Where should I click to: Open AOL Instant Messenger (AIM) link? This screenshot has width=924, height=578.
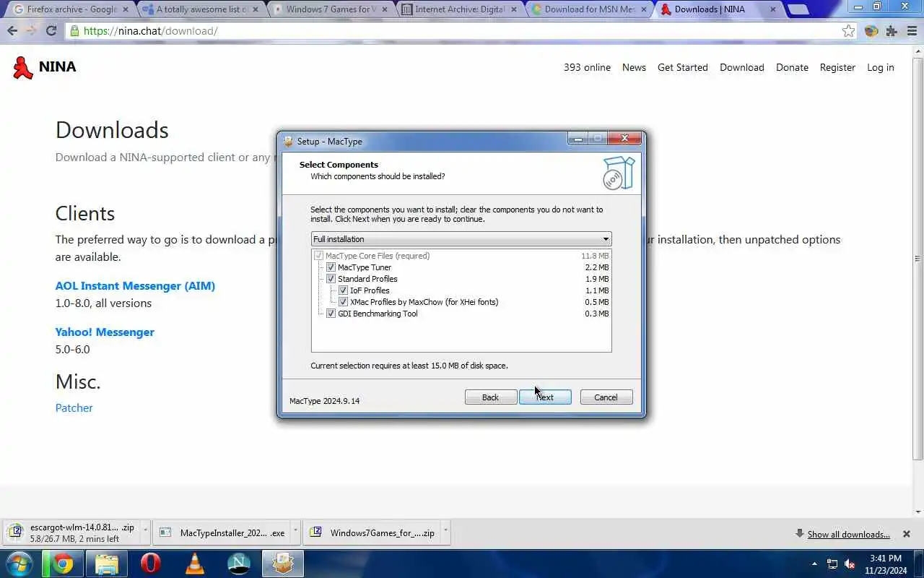[x=135, y=286]
